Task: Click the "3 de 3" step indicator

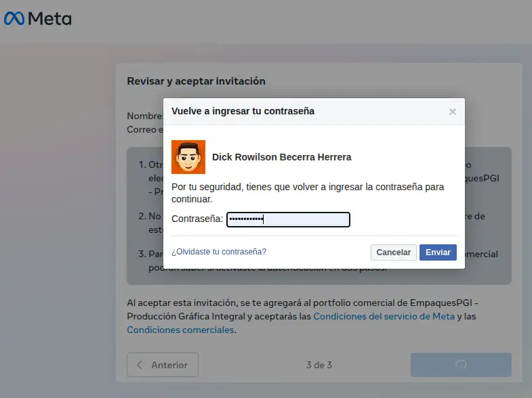Action: click(x=319, y=365)
